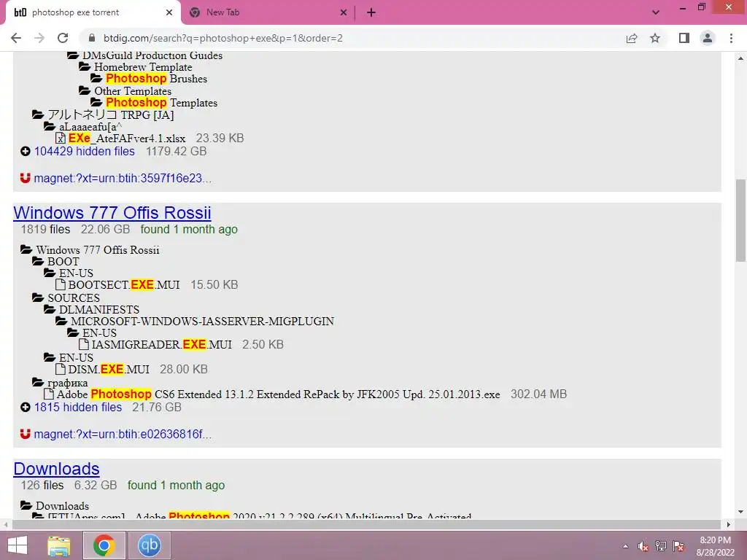
Task: Open the browser side panel
Action: tap(684, 38)
